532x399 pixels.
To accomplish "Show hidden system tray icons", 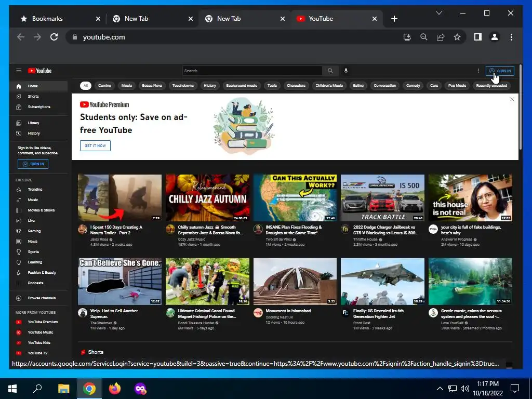I will (440, 389).
